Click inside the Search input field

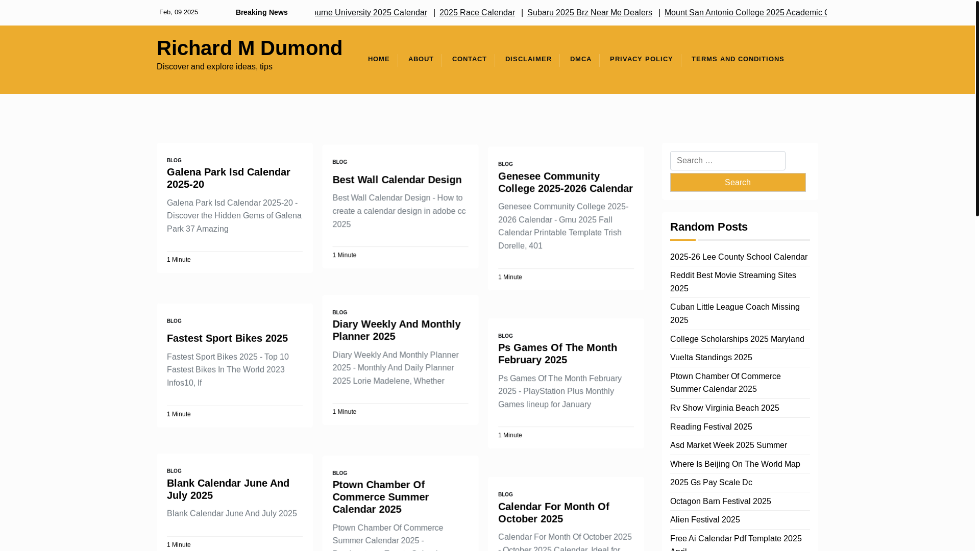pyautogui.click(x=728, y=161)
